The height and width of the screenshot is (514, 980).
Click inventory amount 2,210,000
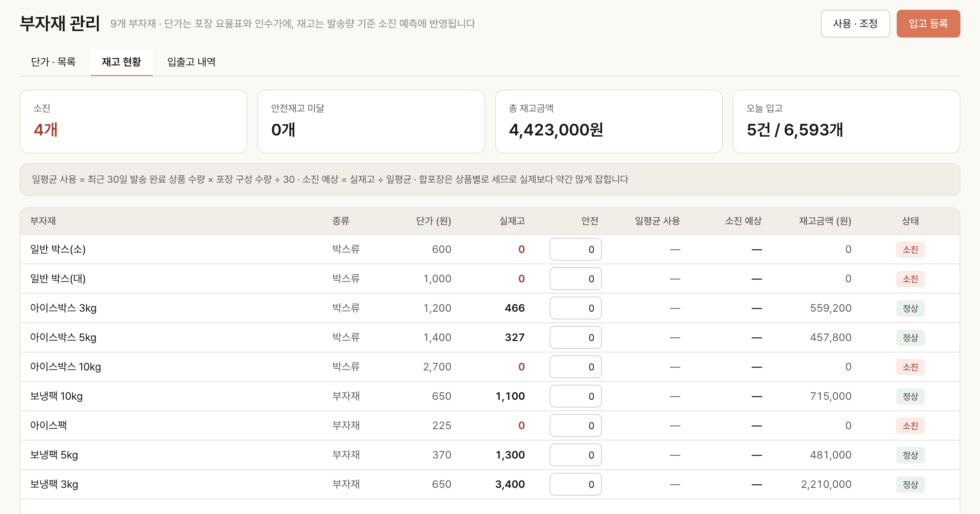pos(826,484)
